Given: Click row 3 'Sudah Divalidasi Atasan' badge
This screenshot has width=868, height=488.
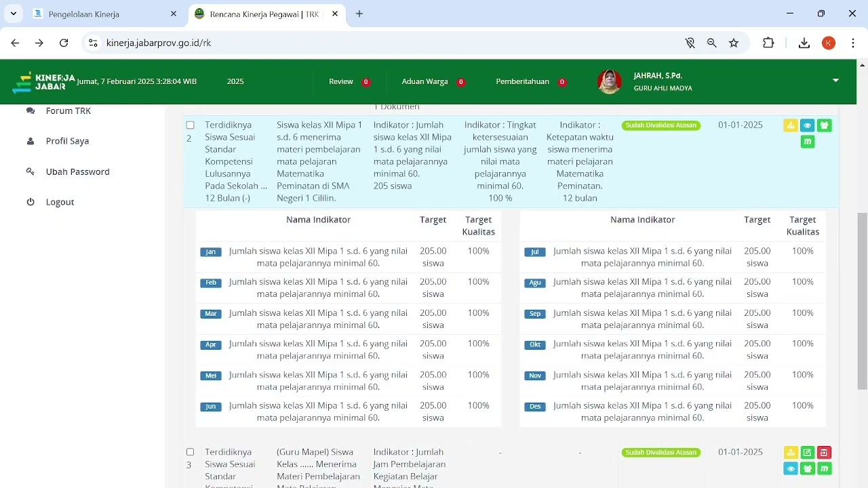Looking at the screenshot, I should coord(660,452).
